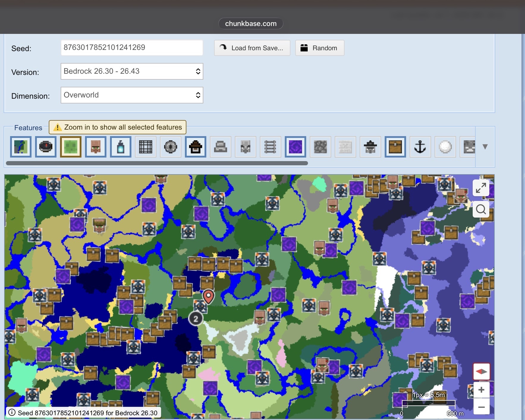Toggle the Woodland Mansion feature icon
Viewport: 525px width, 420px height.
pyautogui.click(x=196, y=147)
